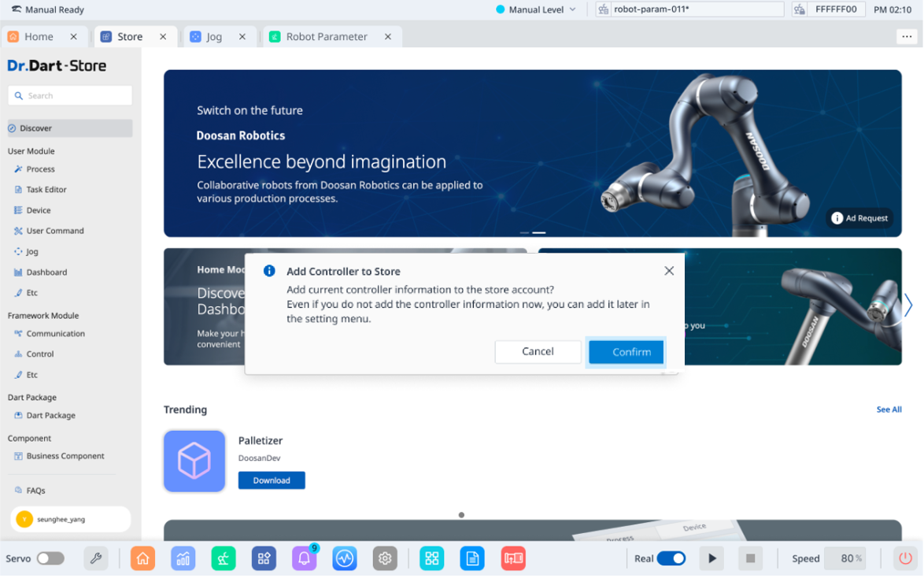Open the dark blue module widgets icon
Screen dimensions: 924x578
coord(264,558)
